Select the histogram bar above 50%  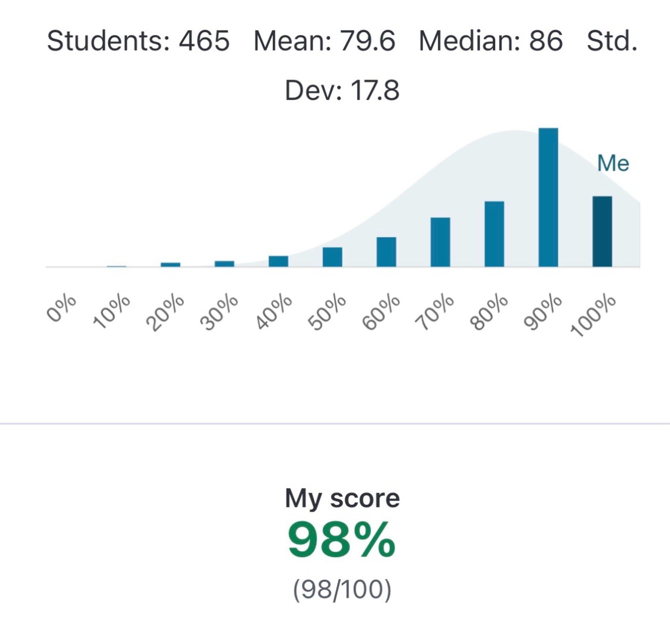tap(332, 257)
